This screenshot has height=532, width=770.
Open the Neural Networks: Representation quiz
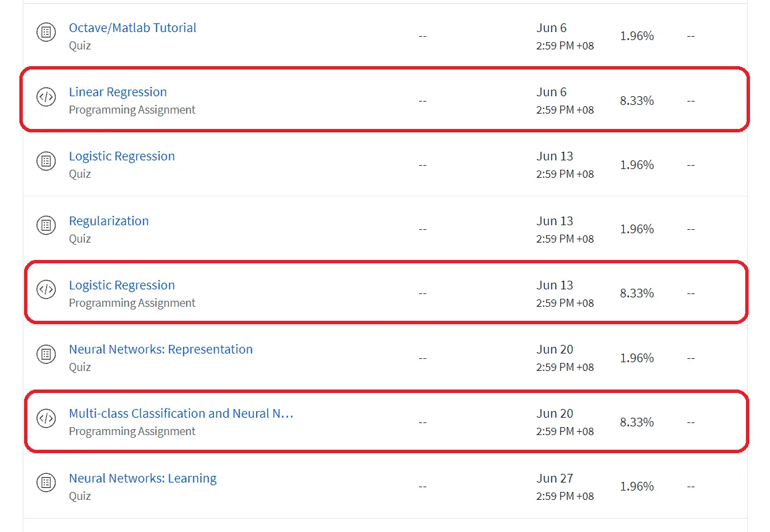tap(160, 349)
